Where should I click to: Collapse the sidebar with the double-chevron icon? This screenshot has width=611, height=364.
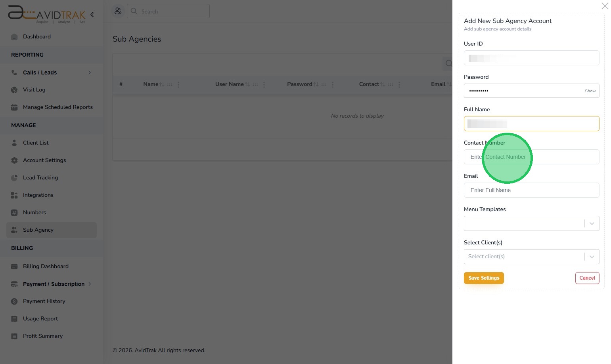pyautogui.click(x=92, y=15)
